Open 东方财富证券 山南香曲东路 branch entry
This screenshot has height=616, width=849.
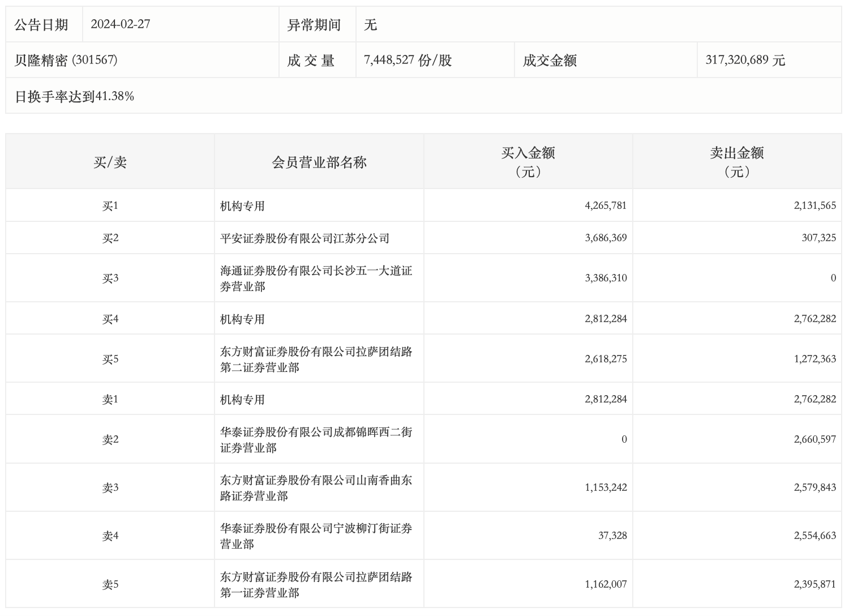coord(316,488)
